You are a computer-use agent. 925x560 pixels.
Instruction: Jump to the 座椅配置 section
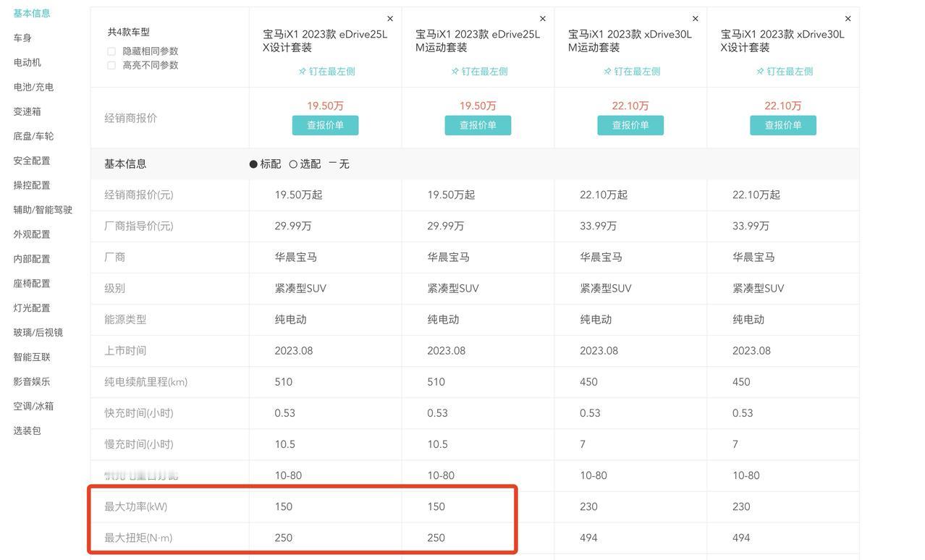pyautogui.click(x=32, y=284)
